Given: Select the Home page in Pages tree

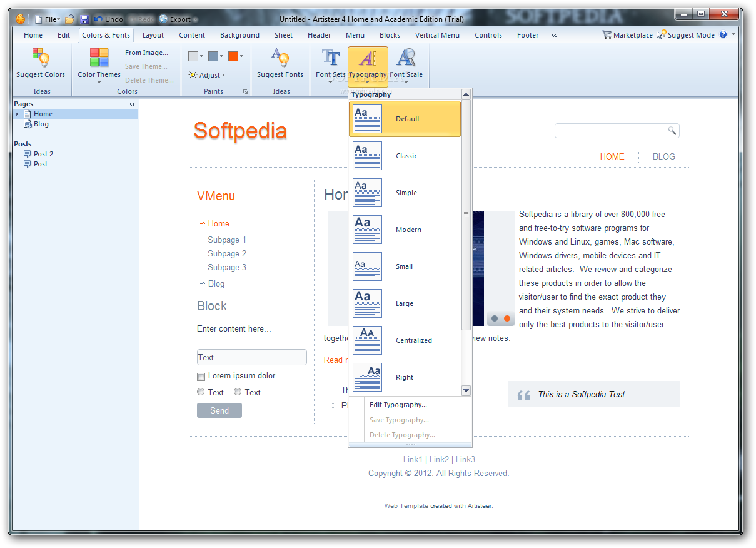Looking at the screenshot, I should 43,114.
